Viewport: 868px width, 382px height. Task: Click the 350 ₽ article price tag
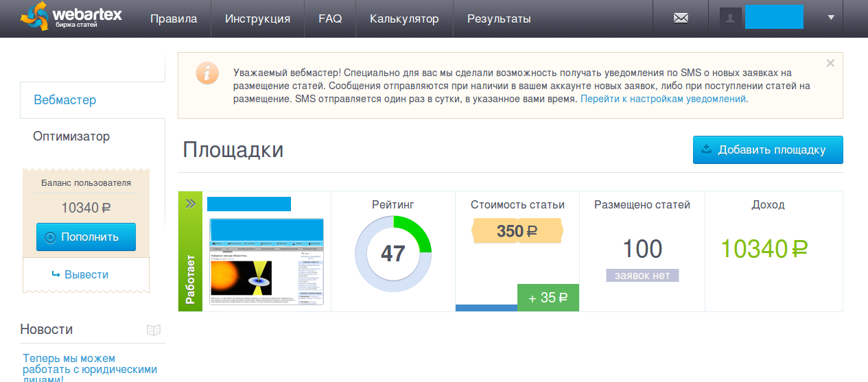point(517,231)
